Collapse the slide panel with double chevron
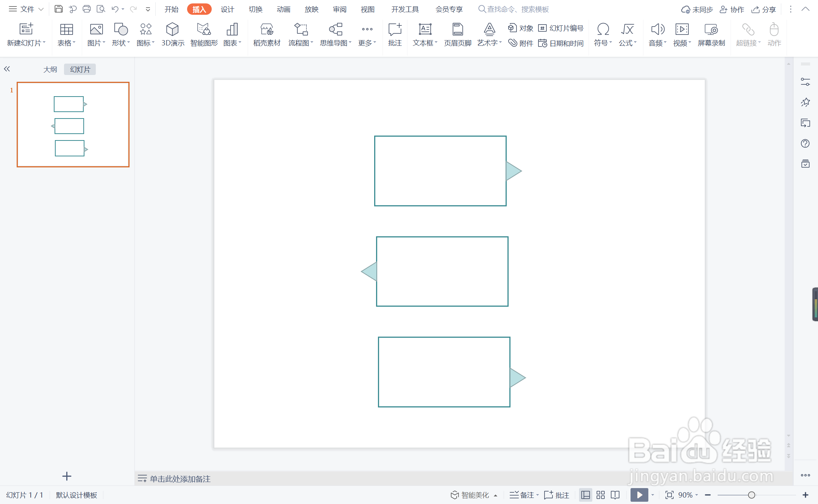 coord(7,69)
